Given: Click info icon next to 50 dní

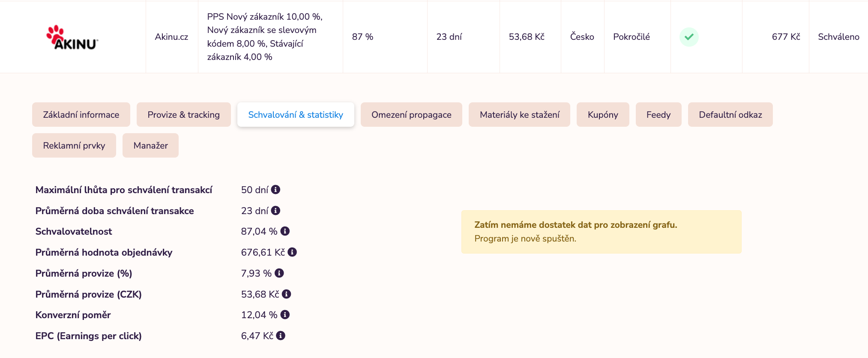Looking at the screenshot, I should tap(275, 189).
